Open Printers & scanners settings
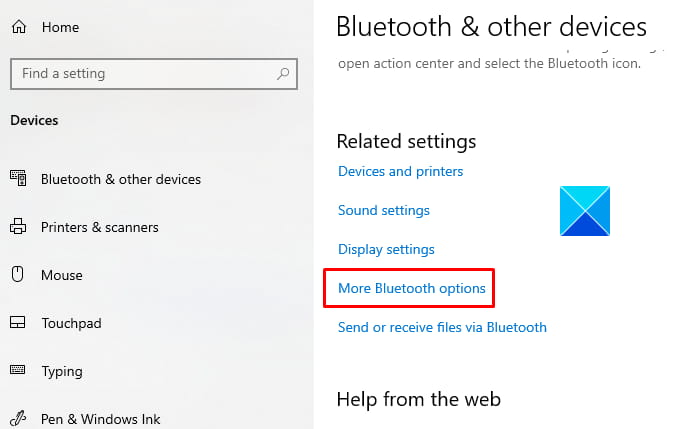The width and height of the screenshot is (673, 429). [100, 227]
